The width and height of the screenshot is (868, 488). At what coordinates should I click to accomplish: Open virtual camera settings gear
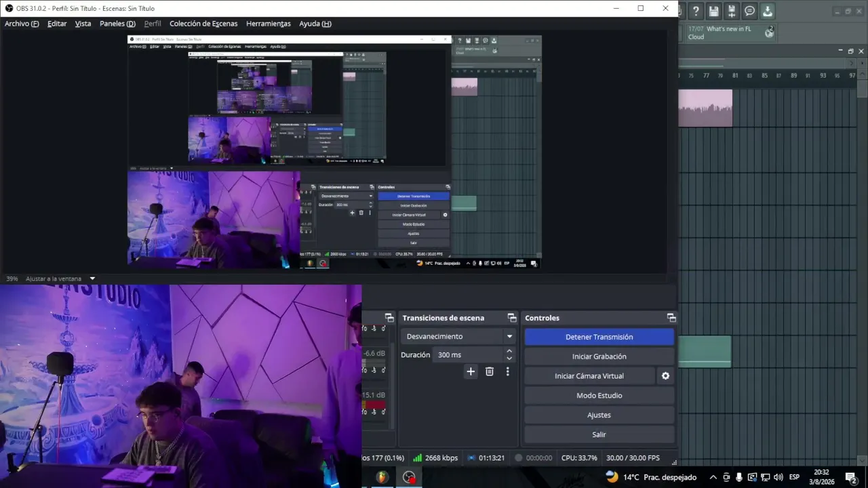[x=665, y=375]
